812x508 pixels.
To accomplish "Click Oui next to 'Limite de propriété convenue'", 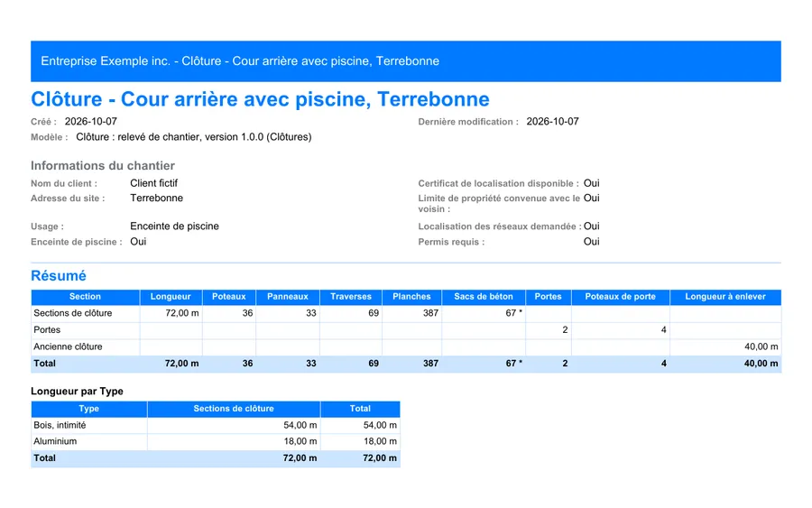I will [x=591, y=198].
